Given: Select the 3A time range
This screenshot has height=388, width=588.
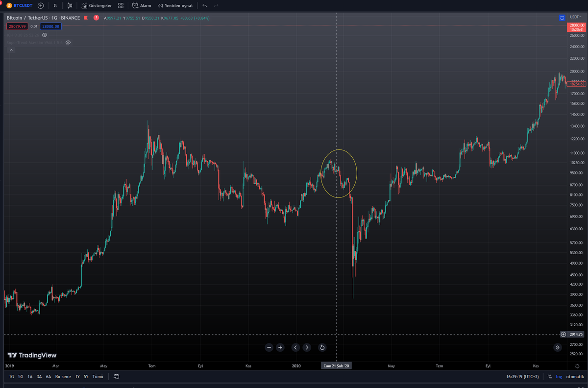Looking at the screenshot, I should point(39,377).
